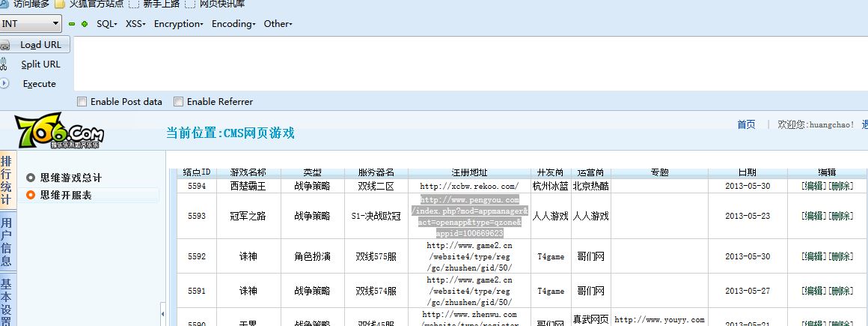Click http://xcbw.rekoo.com/ URL cell
Image resolution: width=868 pixels, height=326 pixels.
(469, 187)
